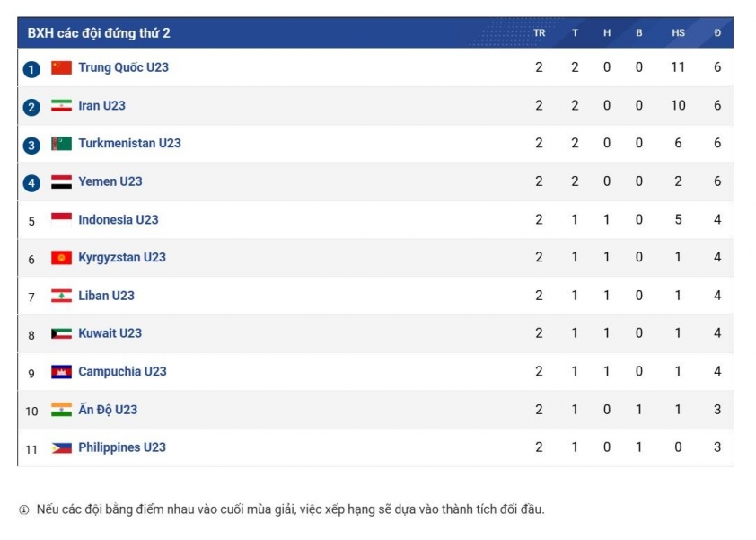Click the Philippines flag icon
The width and height of the screenshot is (756, 540).
(61, 447)
